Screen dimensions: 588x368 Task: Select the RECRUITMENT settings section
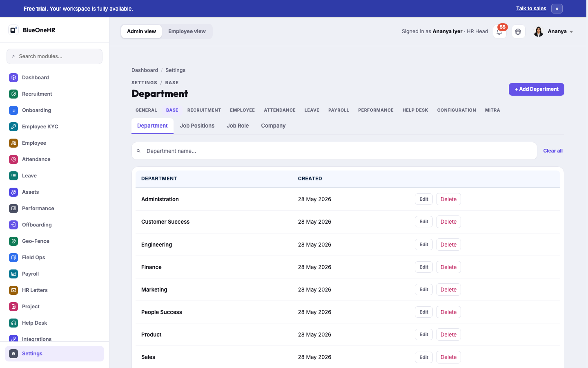pos(204,110)
